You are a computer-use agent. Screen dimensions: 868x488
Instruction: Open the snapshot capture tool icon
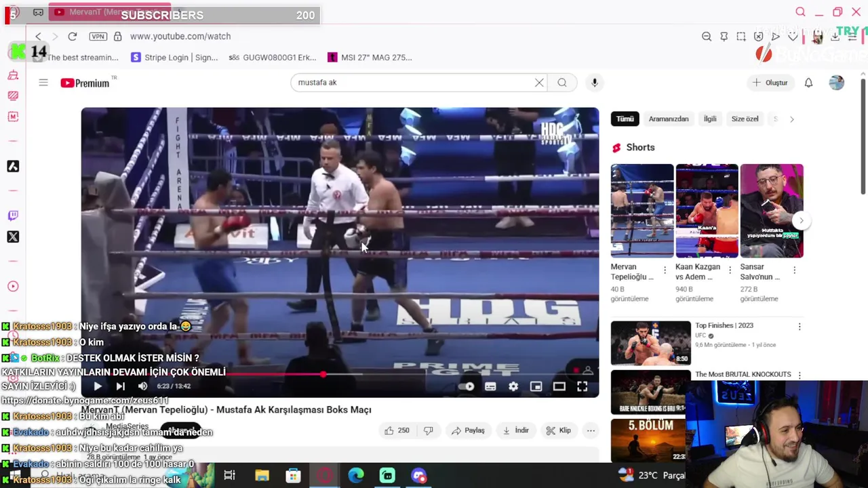(741, 37)
